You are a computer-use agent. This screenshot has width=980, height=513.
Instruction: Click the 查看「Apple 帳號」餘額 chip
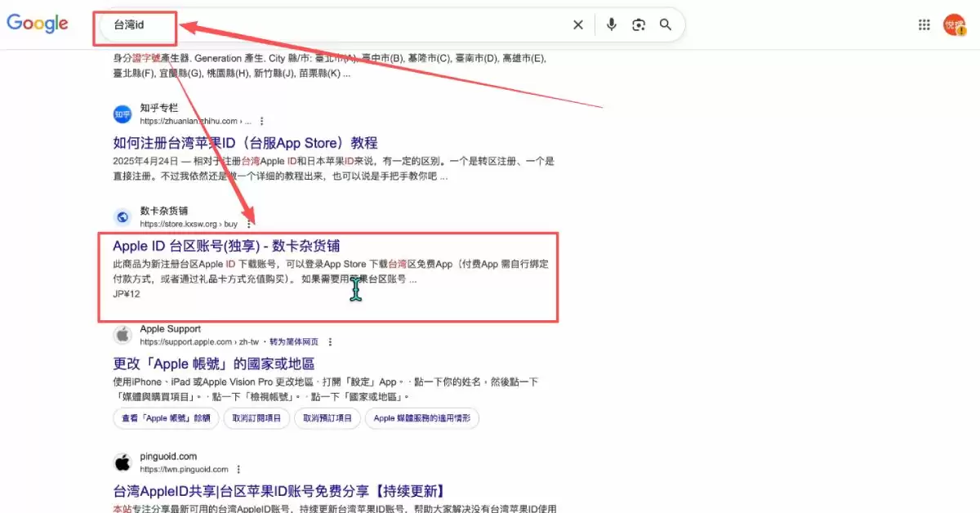click(167, 417)
